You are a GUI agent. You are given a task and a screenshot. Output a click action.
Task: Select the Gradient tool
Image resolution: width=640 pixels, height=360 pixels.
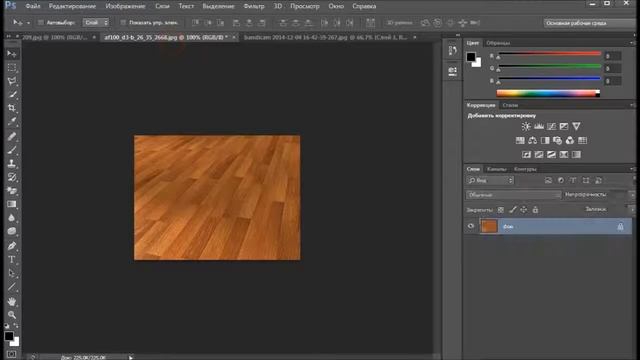coord(11,204)
